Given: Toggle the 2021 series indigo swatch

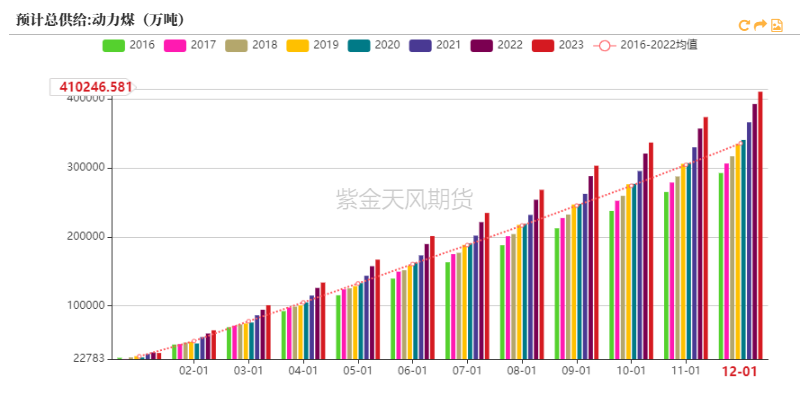Looking at the screenshot, I should point(420,45).
